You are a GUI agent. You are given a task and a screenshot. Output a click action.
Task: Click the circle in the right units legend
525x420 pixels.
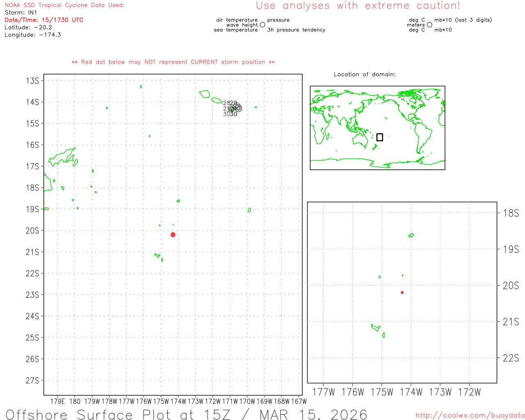click(429, 25)
